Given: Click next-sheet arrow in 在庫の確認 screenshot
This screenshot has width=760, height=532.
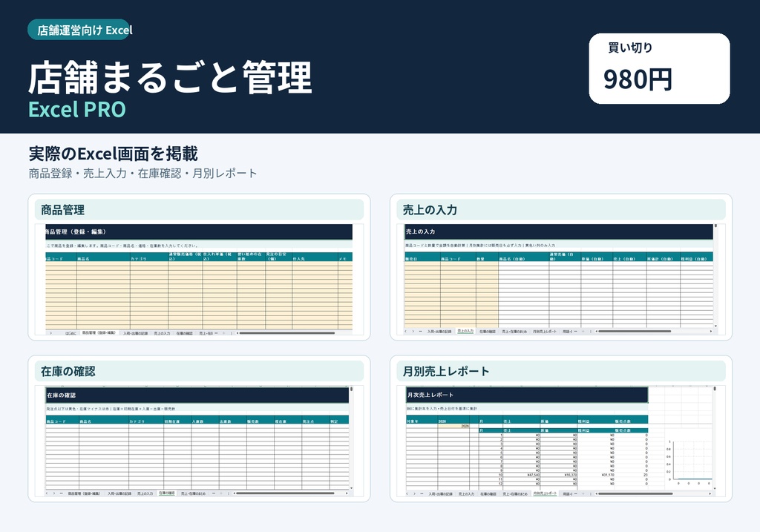Looking at the screenshot, I should point(53,493).
